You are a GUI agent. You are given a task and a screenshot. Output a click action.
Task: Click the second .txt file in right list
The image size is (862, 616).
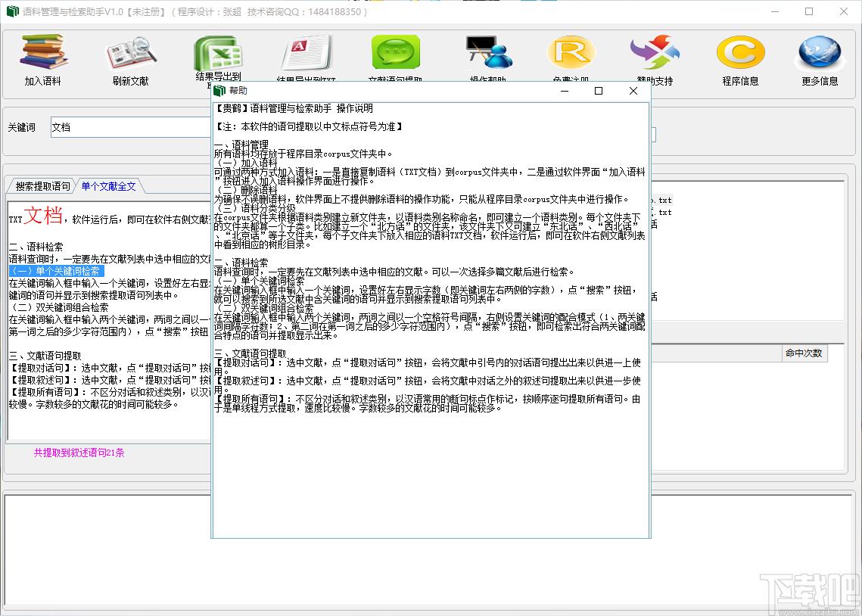[x=661, y=212]
